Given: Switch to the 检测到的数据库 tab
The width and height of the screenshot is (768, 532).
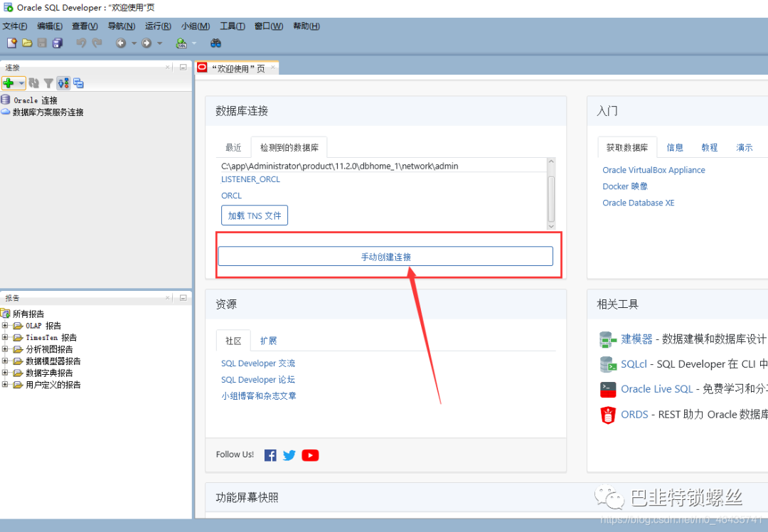Looking at the screenshot, I should pyautogui.click(x=289, y=147).
